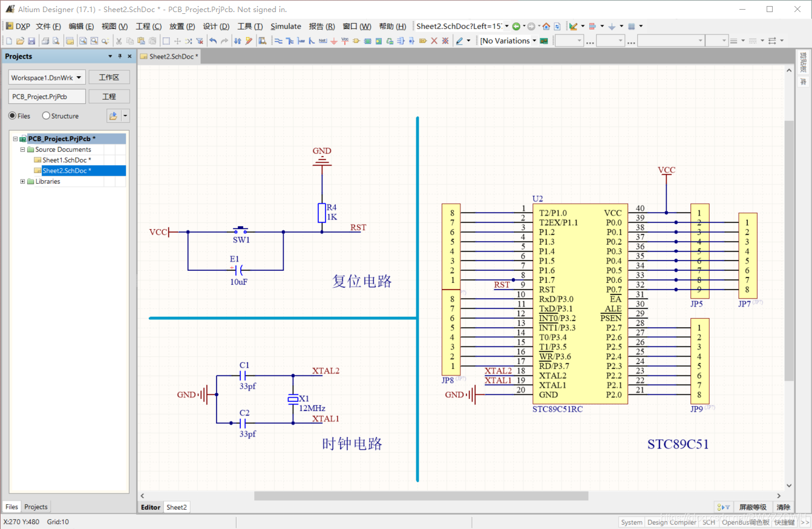Click the Move Selection cross icon
Viewport: 812px width, 529px height.
(x=177, y=41)
